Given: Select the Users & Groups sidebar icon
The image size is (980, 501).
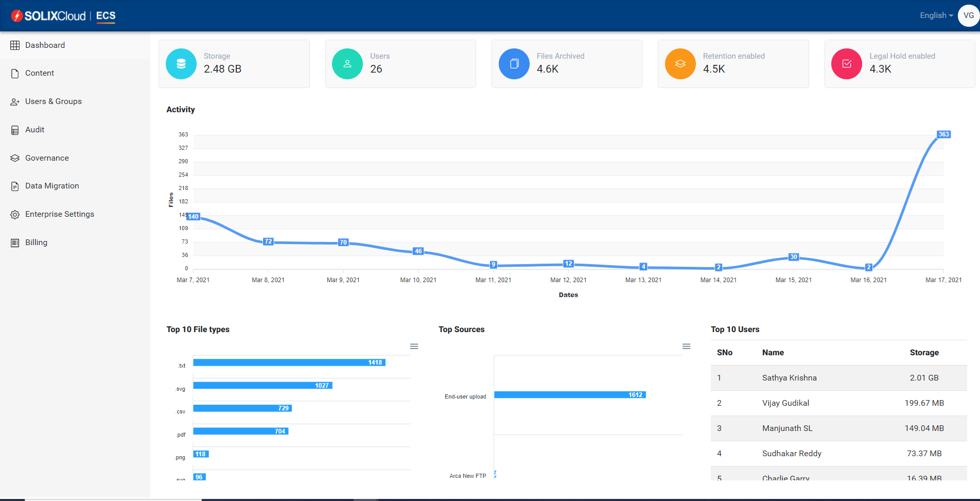Looking at the screenshot, I should [14, 101].
